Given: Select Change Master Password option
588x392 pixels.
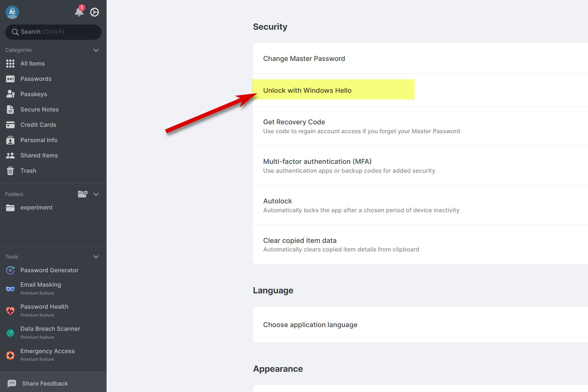Looking at the screenshot, I should coord(303,58).
